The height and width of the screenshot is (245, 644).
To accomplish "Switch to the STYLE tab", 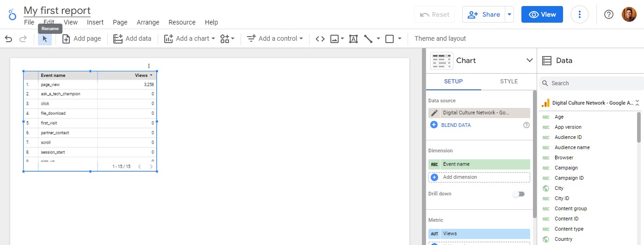I will point(509,82).
